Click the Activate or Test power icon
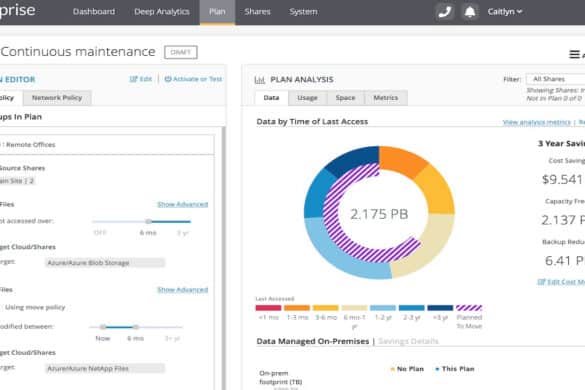The image size is (585, 390). tap(168, 79)
